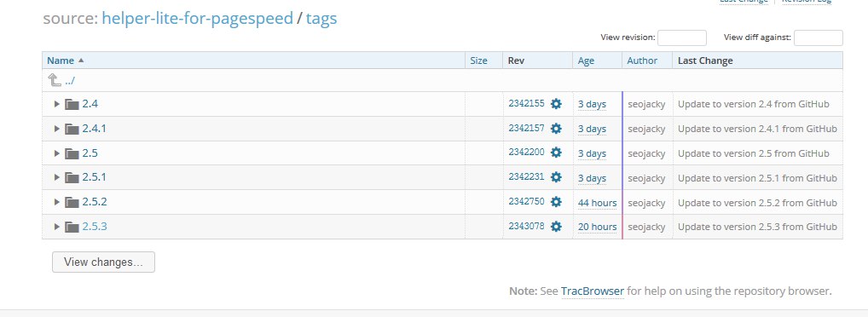Select 'Update to version 2.5.3 from GitHub' text
Screen dimensions: 868x317
tap(757, 227)
